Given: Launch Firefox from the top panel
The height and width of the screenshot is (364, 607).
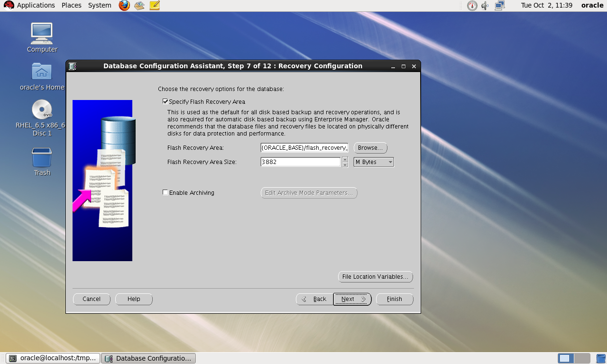Looking at the screenshot, I should tap(124, 6).
